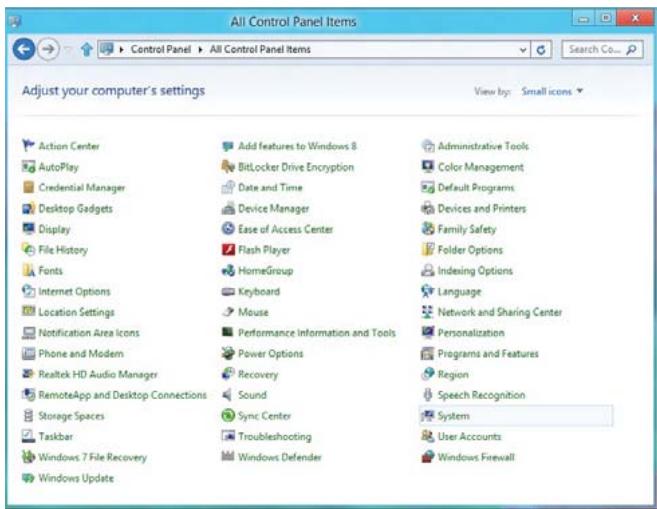Image resolution: width=657 pixels, height=509 pixels.
Task: Open the Action Center flag icon
Action: point(28,145)
